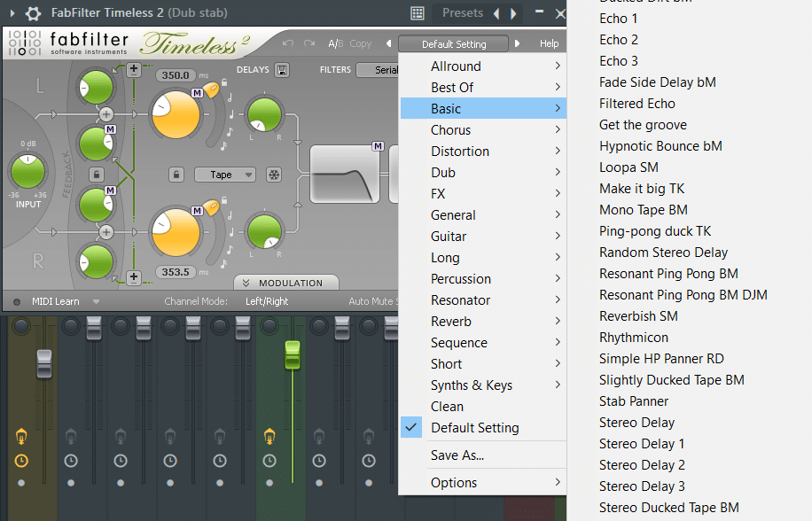Open the Distortion preset submenu
This screenshot has height=521, width=812.
[x=482, y=152]
